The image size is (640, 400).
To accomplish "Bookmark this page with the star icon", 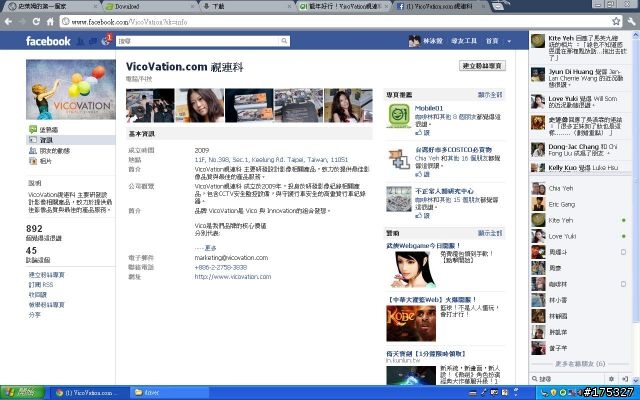I will (x=616, y=21).
